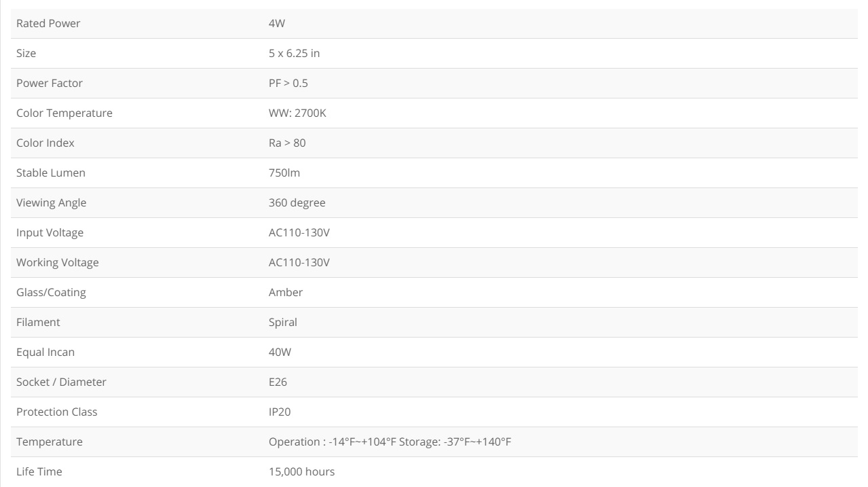
Task: Click the Ra > 80 color index value
Action: pos(287,143)
